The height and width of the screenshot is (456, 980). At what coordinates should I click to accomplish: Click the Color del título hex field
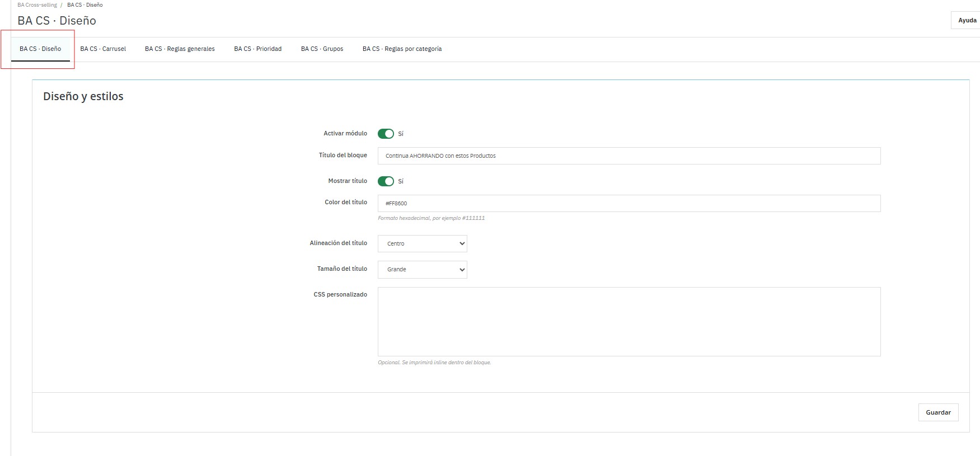click(x=629, y=203)
